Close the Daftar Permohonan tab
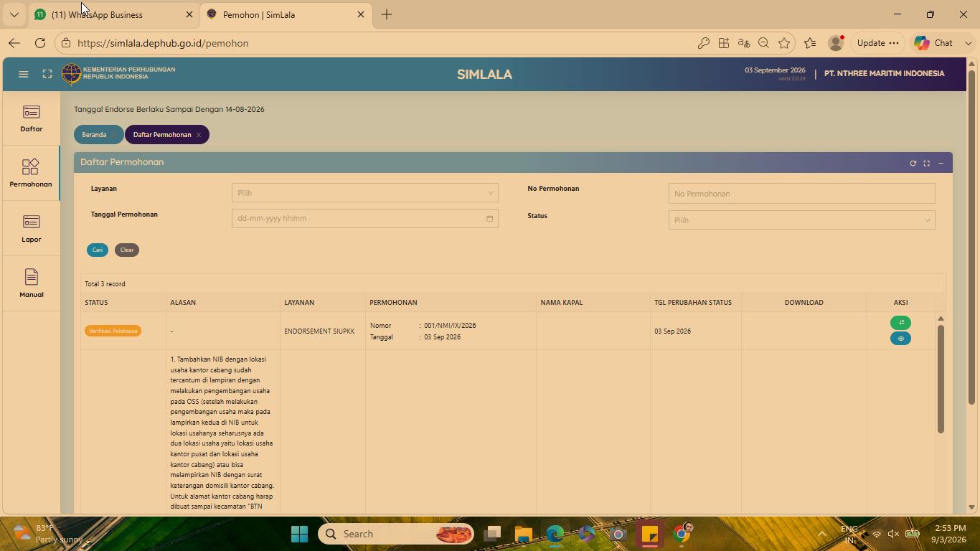The image size is (980, 551). pos(199,135)
